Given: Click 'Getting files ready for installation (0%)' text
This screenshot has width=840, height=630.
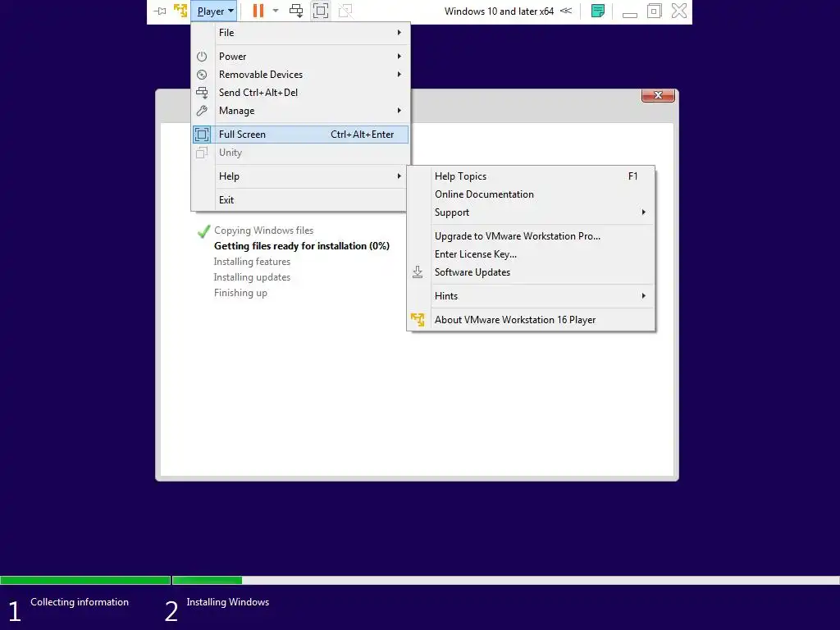Looking at the screenshot, I should [x=302, y=246].
